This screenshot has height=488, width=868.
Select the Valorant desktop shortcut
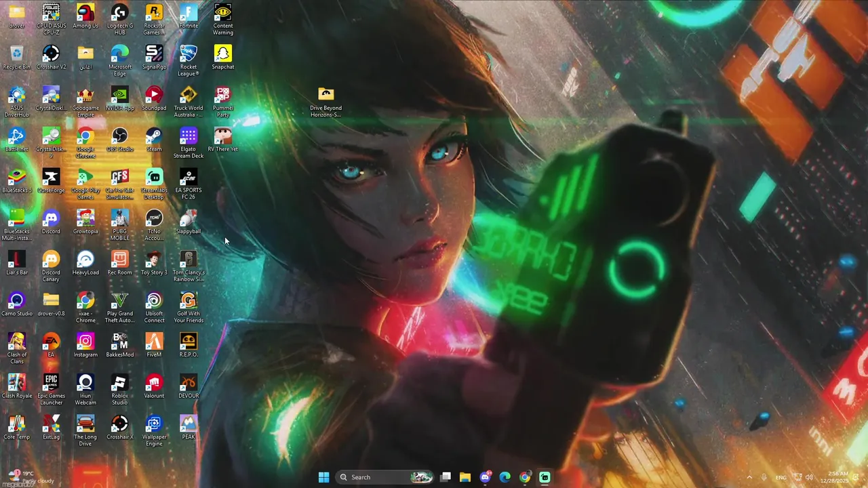point(154,388)
